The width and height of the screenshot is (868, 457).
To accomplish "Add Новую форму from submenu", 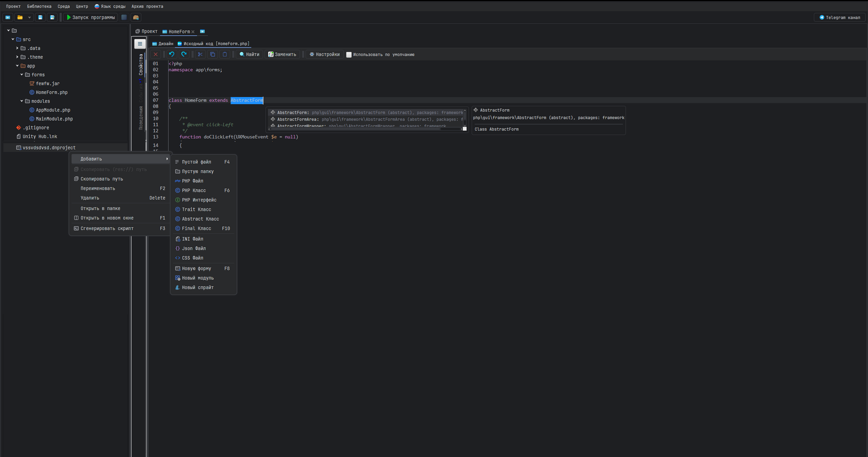I will (x=203, y=268).
